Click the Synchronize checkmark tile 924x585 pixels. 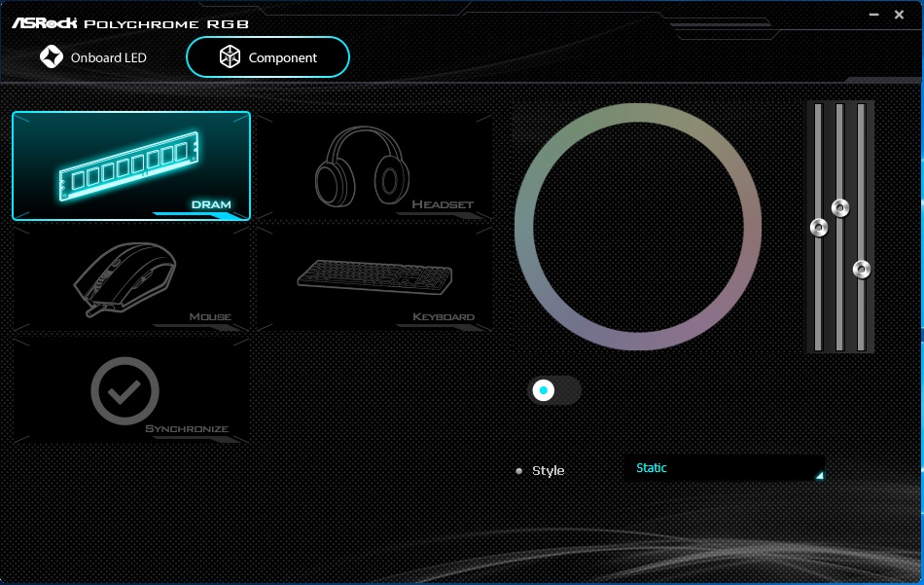(131, 389)
